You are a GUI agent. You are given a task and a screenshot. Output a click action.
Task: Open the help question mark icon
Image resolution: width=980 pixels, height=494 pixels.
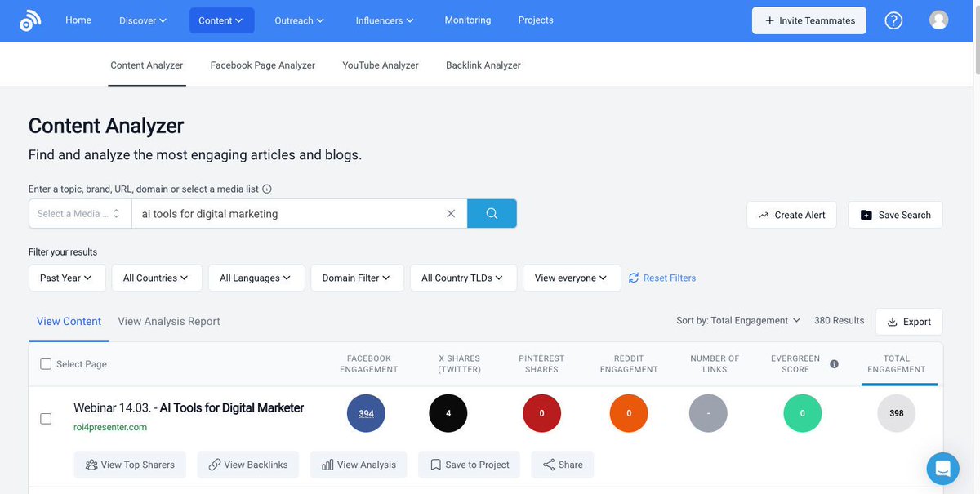pyautogui.click(x=893, y=20)
